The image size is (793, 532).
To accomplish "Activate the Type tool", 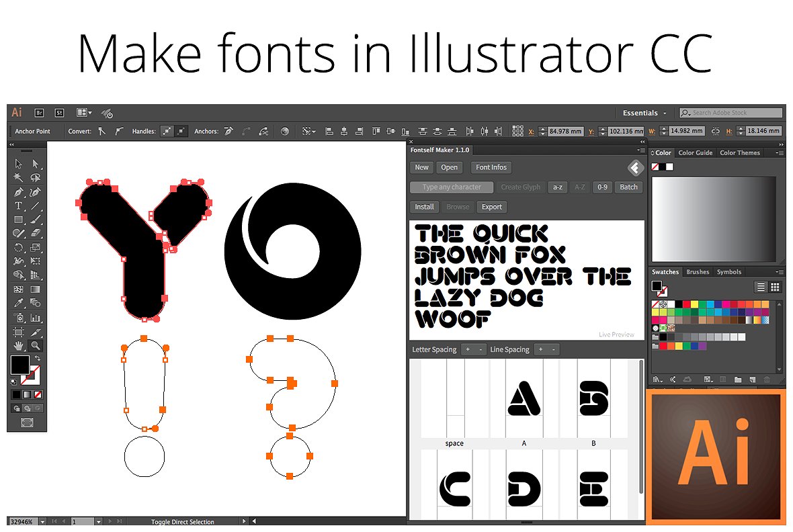I will point(19,206).
